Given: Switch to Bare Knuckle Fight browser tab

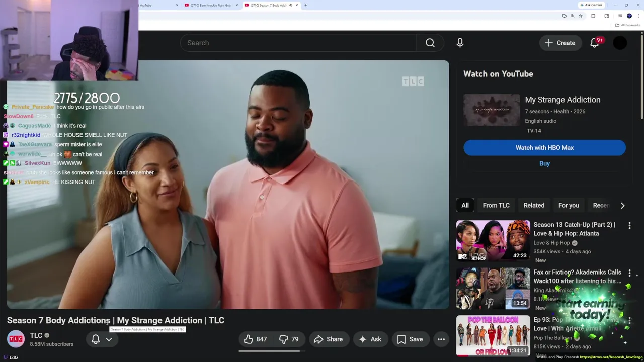Looking at the screenshot, I should pos(211,5).
